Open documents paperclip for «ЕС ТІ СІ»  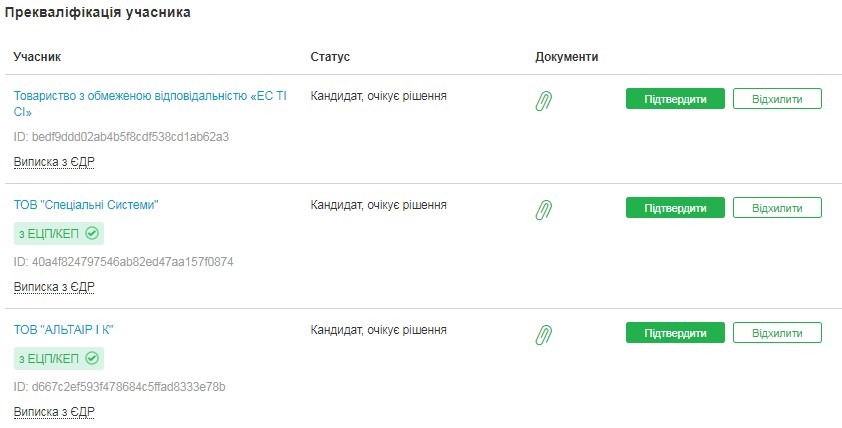coord(544,100)
